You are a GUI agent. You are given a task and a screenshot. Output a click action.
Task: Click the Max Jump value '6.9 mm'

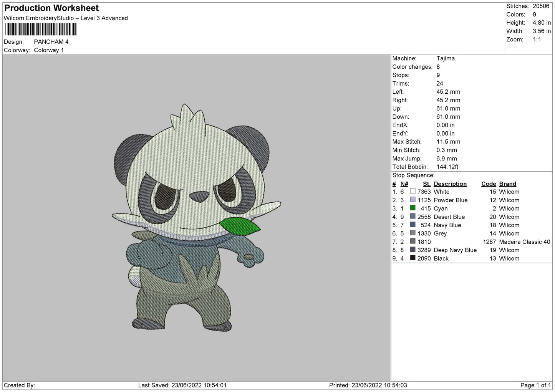click(x=447, y=159)
